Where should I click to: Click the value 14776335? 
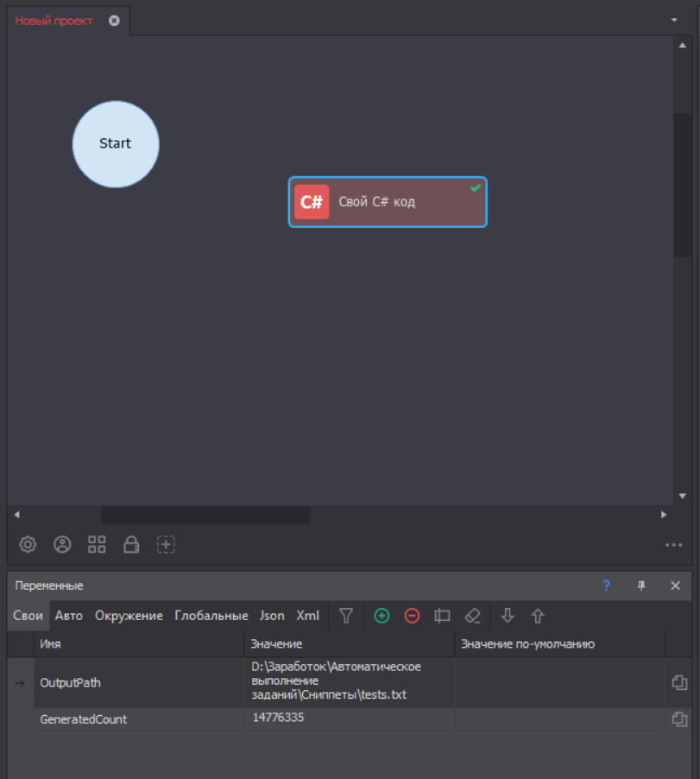(x=278, y=718)
